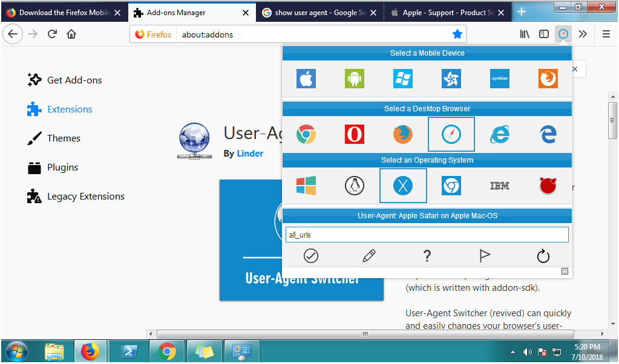The image size is (619, 364).
Task: Select the Microsoft Edge browser icon
Action: (x=548, y=134)
